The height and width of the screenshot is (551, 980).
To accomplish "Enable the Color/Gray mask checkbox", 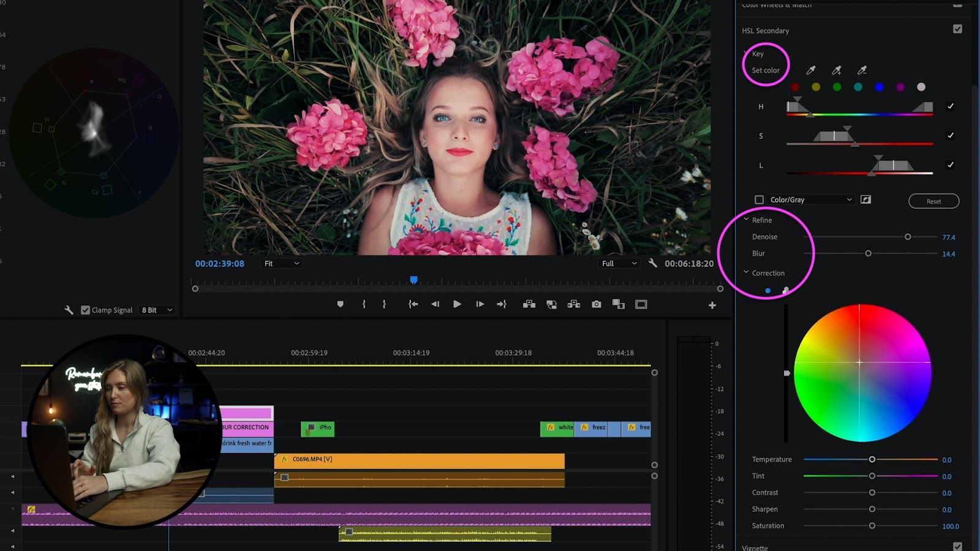I will (x=759, y=200).
